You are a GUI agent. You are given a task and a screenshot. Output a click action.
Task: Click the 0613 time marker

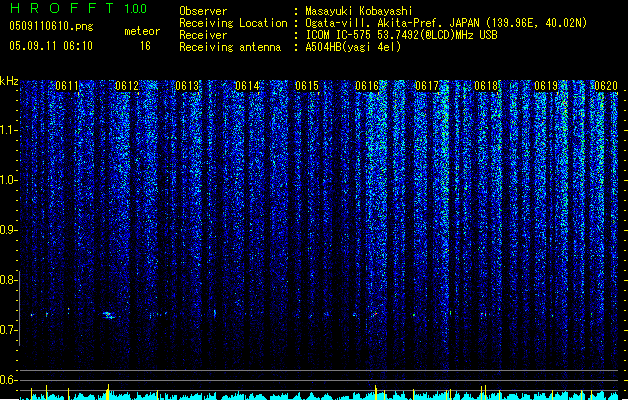point(187,86)
